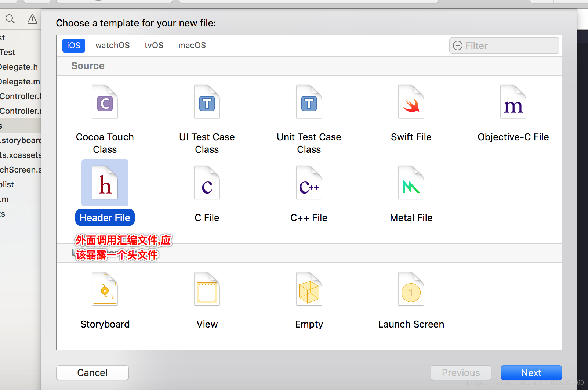
Task: Open the find navigator magnifier icon
Action: pyautogui.click(x=10, y=19)
